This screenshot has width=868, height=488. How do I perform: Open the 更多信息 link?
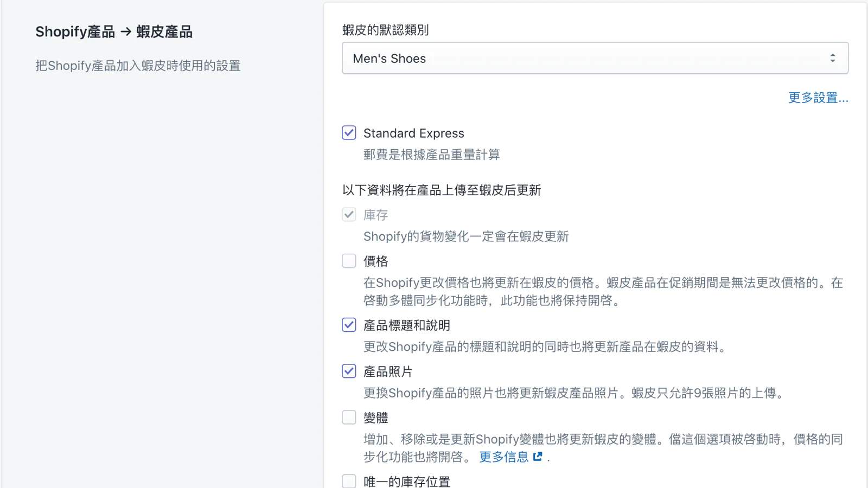[x=504, y=457]
